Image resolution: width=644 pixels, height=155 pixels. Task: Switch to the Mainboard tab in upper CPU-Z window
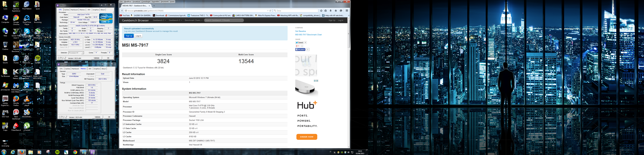tap(74, 10)
